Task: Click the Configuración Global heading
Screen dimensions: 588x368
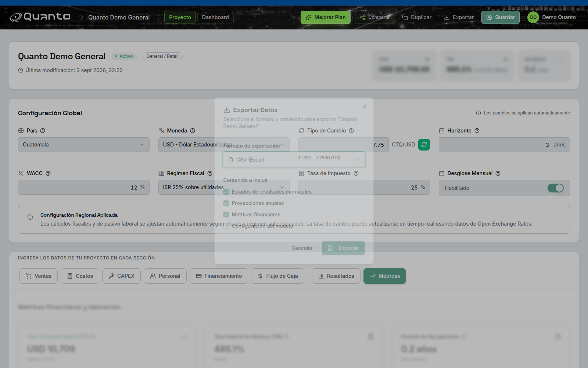Action: coord(50,113)
